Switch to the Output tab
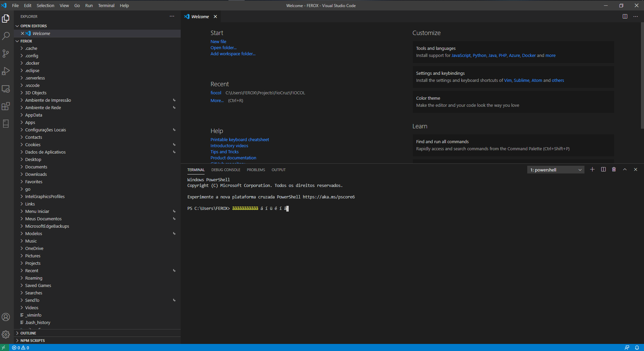The width and height of the screenshot is (644, 351). [279, 170]
